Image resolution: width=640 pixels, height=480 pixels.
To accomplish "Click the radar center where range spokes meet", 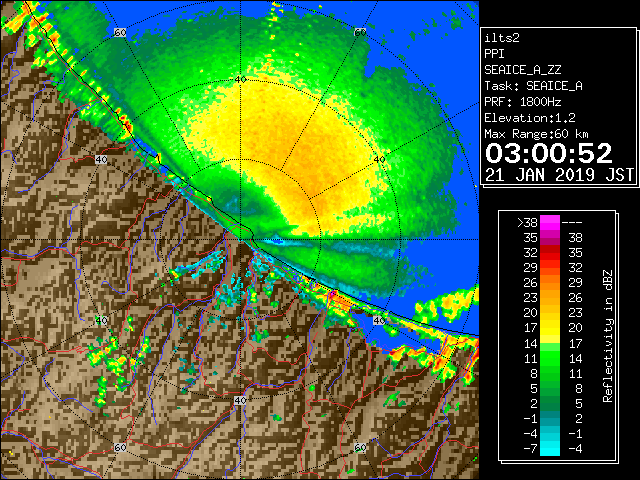I will pos(241,240).
